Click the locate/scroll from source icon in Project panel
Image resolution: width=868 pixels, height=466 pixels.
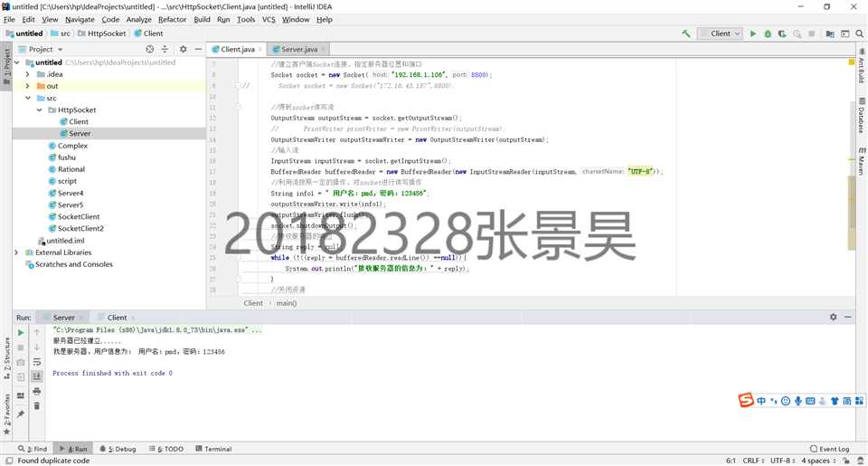[149, 49]
